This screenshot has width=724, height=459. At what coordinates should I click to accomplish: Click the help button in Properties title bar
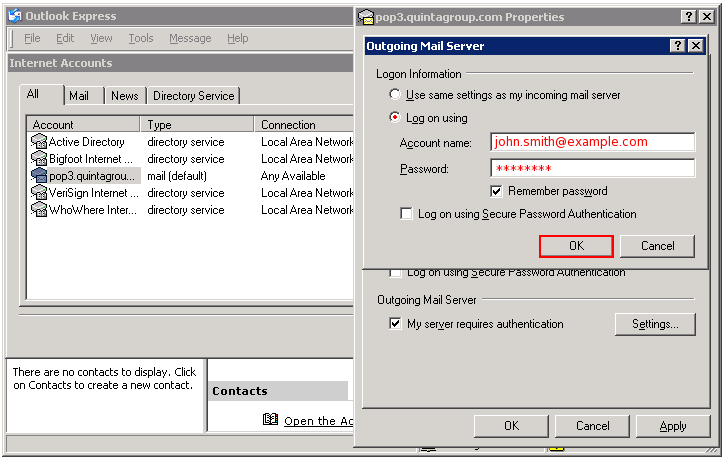pyautogui.click(x=688, y=17)
